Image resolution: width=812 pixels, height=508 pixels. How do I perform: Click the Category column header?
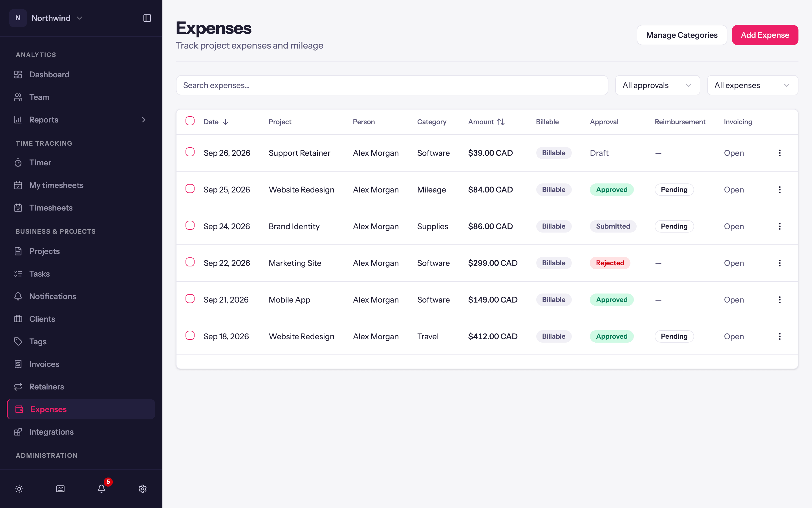(x=431, y=122)
